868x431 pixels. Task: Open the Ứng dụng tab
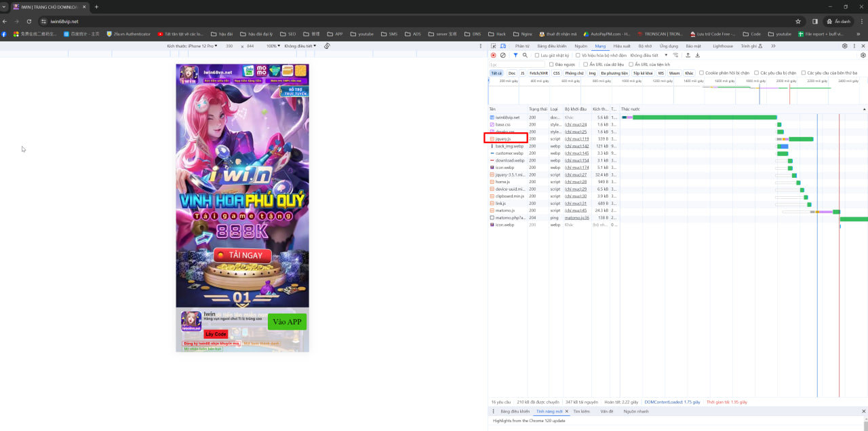[669, 46]
